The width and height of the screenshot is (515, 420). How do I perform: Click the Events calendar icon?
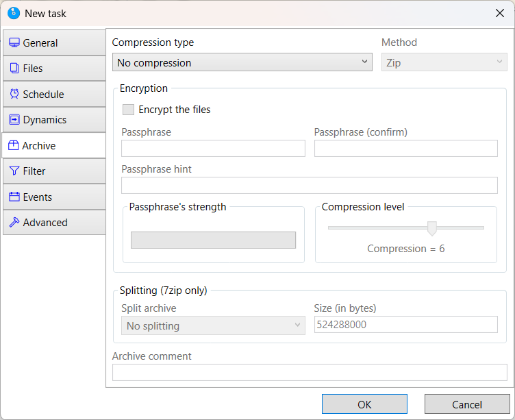(14, 197)
